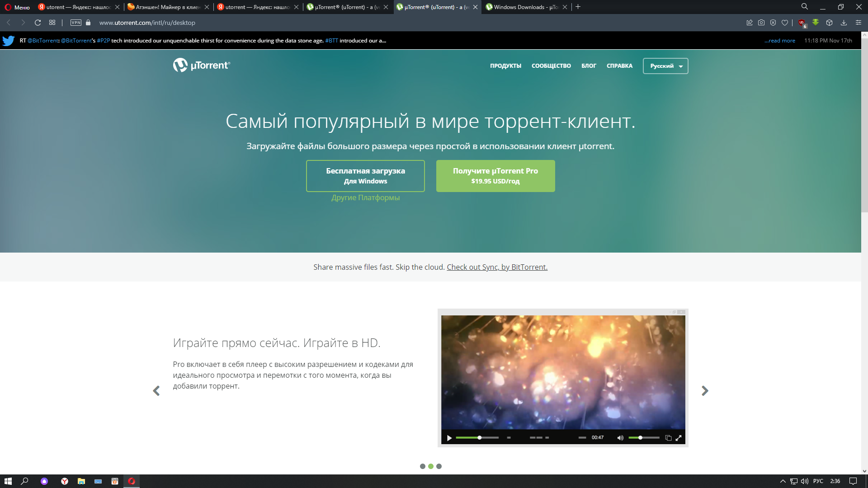This screenshot has width=868, height=488.
Task: Open the Windows notification center
Action: click(853, 481)
